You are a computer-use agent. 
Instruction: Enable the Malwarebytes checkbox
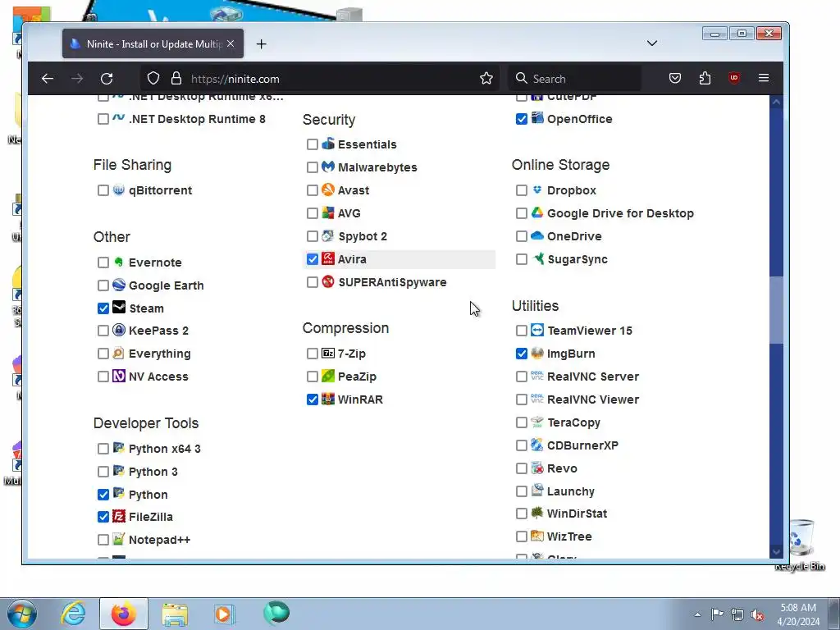point(313,167)
